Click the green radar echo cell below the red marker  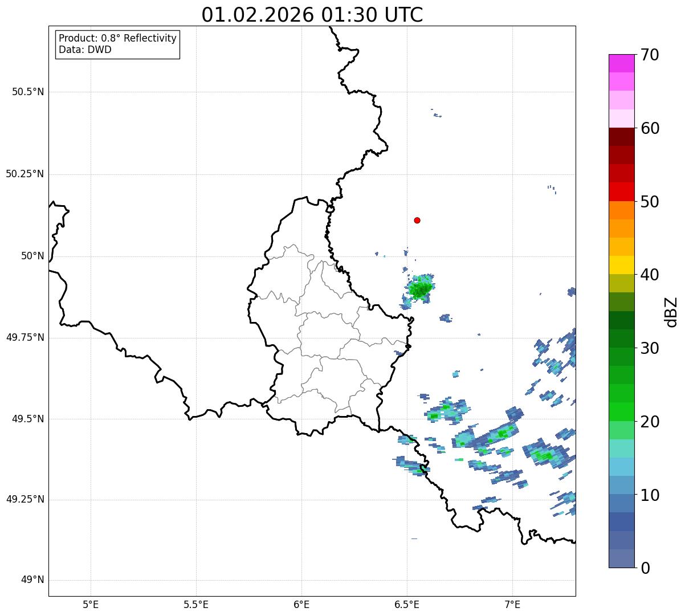(421, 288)
